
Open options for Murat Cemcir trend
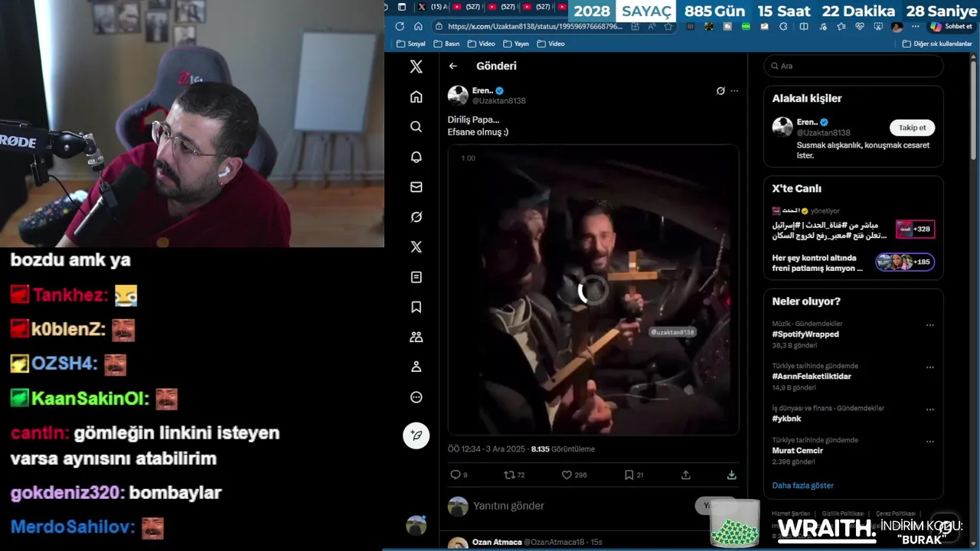[x=929, y=441]
